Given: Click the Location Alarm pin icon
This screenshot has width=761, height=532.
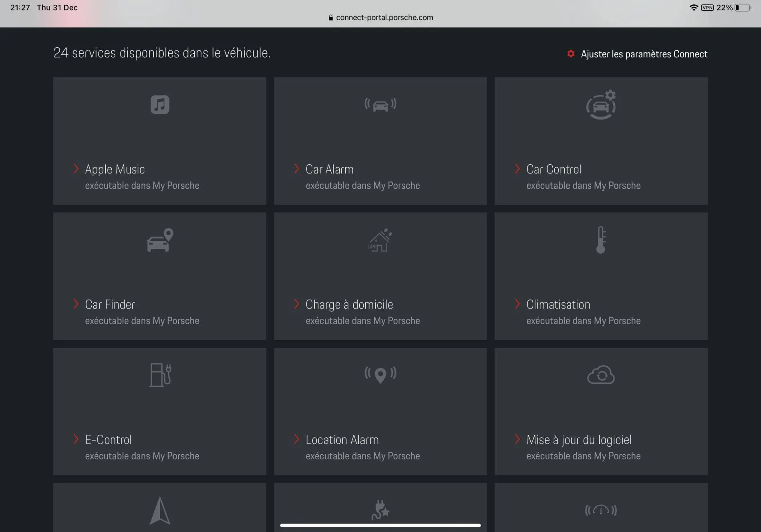Looking at the screenshot, I should tap(380, 375).
